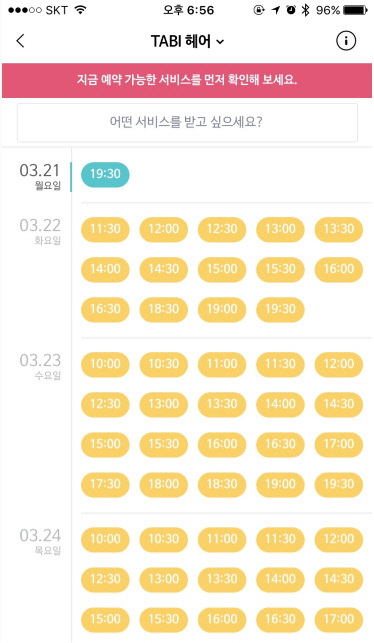
Task: Jump to the 03.23 수요일 date label
Action: pyautogui.click(x=40, y=366)
